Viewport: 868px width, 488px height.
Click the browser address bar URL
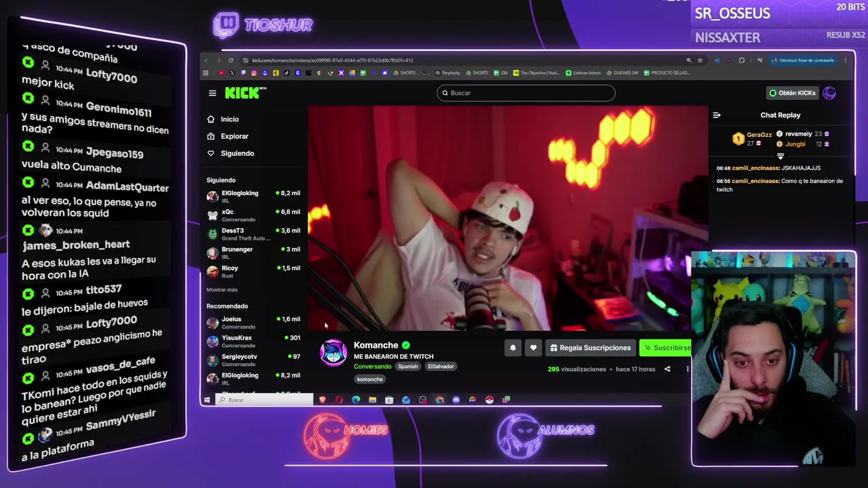pos(332,60)
